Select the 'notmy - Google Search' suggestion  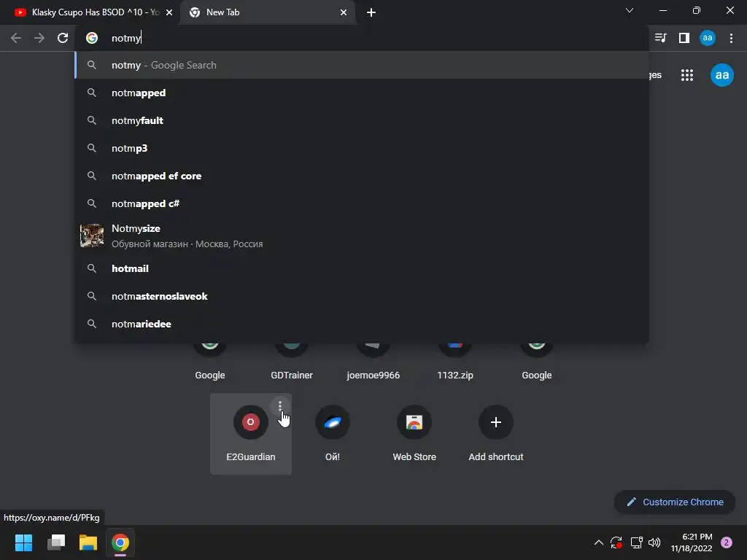pyautogui.click(x=362, y=65)
